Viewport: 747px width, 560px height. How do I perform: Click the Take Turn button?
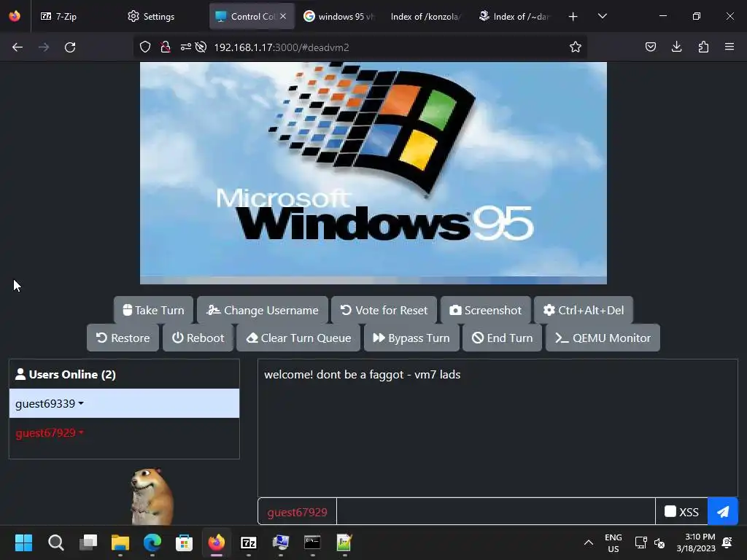click(x=153, y=310)
